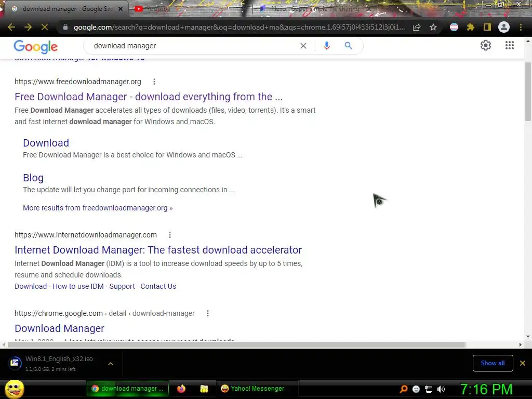Select the Chrome download manager taskbar button

click(128, 389)
